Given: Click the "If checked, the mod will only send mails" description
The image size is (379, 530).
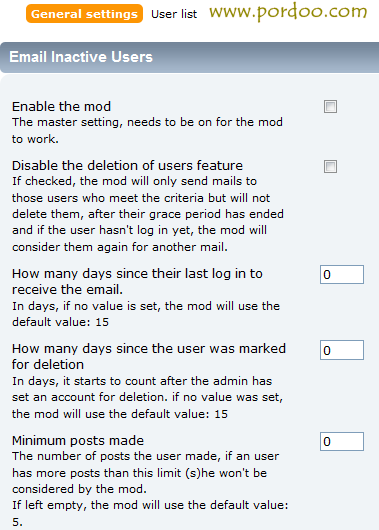Looking at the screenshot, I should click(x=148, y=214).
